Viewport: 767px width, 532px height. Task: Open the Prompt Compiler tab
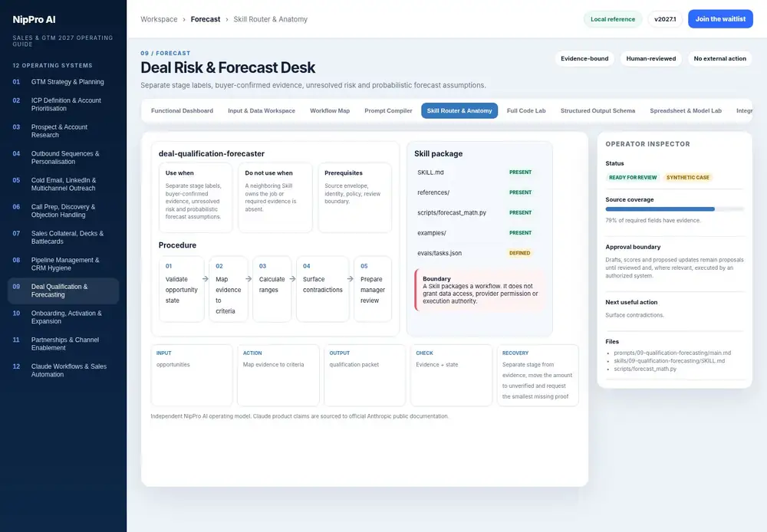[388, 110]
